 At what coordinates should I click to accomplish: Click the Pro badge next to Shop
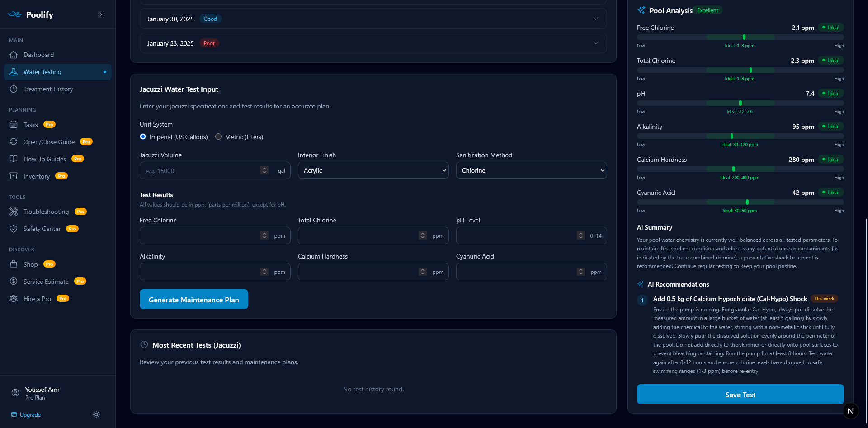(x=49, y=264)
